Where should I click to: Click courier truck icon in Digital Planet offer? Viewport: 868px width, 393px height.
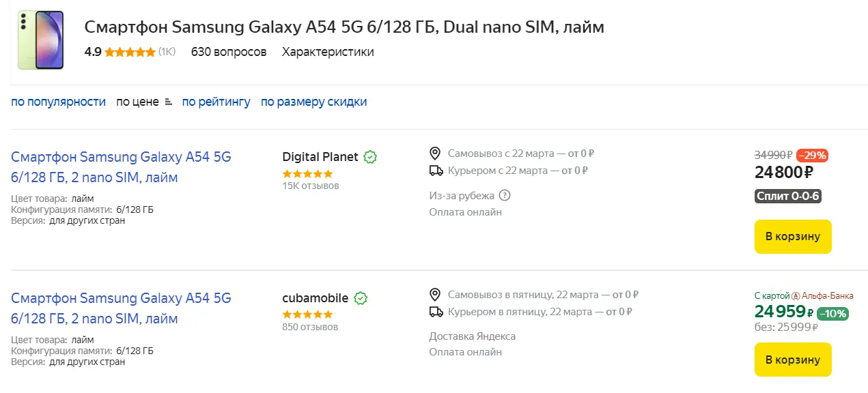[436, 171]
